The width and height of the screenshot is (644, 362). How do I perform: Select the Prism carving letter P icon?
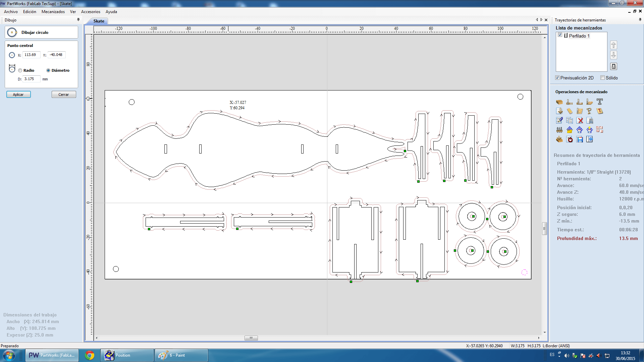589,111
